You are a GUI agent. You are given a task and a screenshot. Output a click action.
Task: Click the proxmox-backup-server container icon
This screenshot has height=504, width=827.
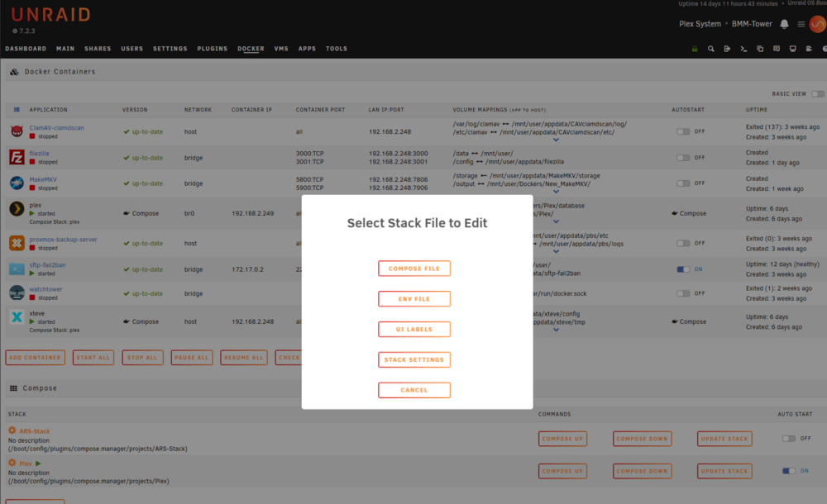tap(17, 243)
